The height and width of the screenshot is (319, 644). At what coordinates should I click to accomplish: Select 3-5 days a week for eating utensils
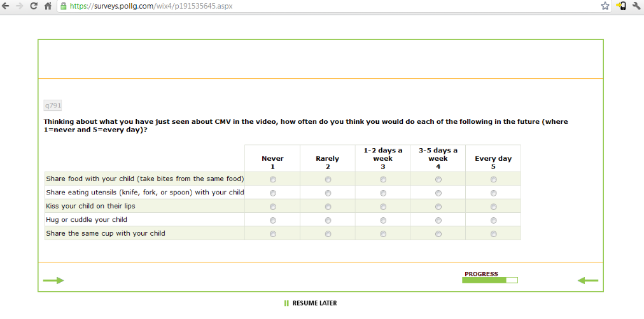tap(438, 193)
